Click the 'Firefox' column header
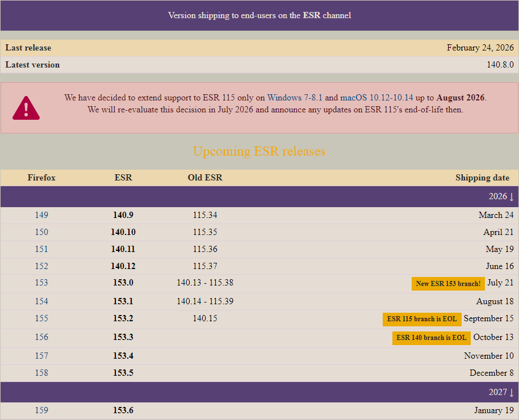Image resolution: width=519 pixels, height=420 pixels. coord(41,178)
